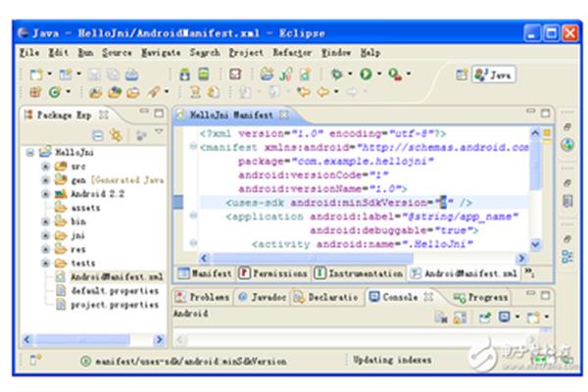Open the Source menu
This screenshot has width=588, height=392.
[x=117, y=53]
